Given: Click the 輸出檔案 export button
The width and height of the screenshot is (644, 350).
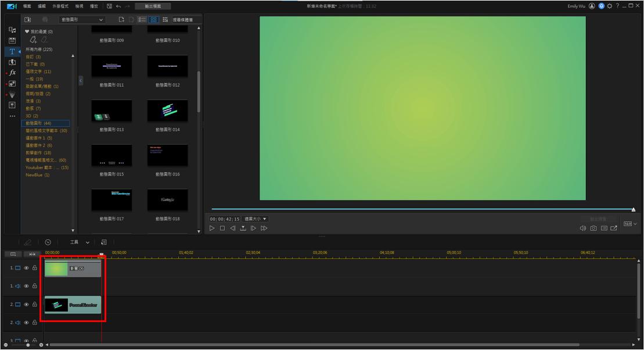Looking at the screenshot, I should pyautogui.click(x=152, y=6).
